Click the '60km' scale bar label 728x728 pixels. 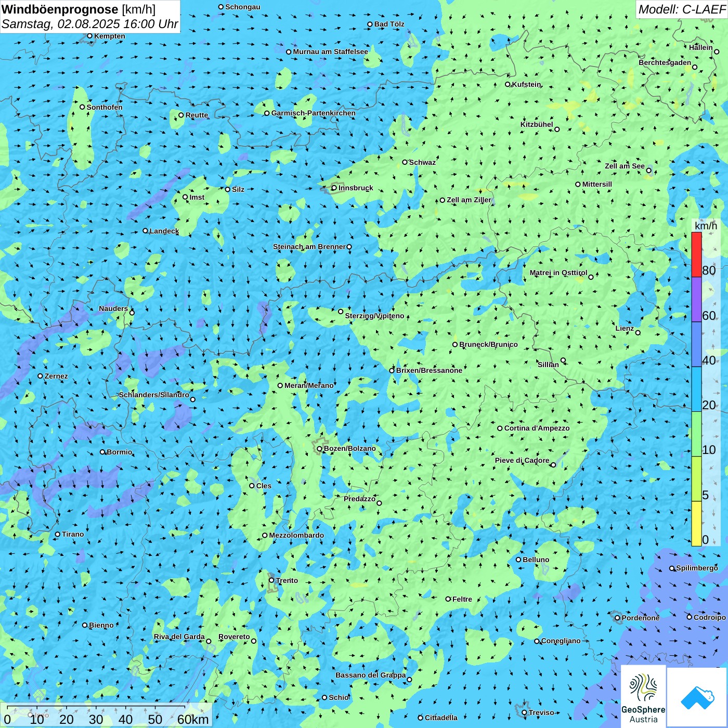point(193,719)
